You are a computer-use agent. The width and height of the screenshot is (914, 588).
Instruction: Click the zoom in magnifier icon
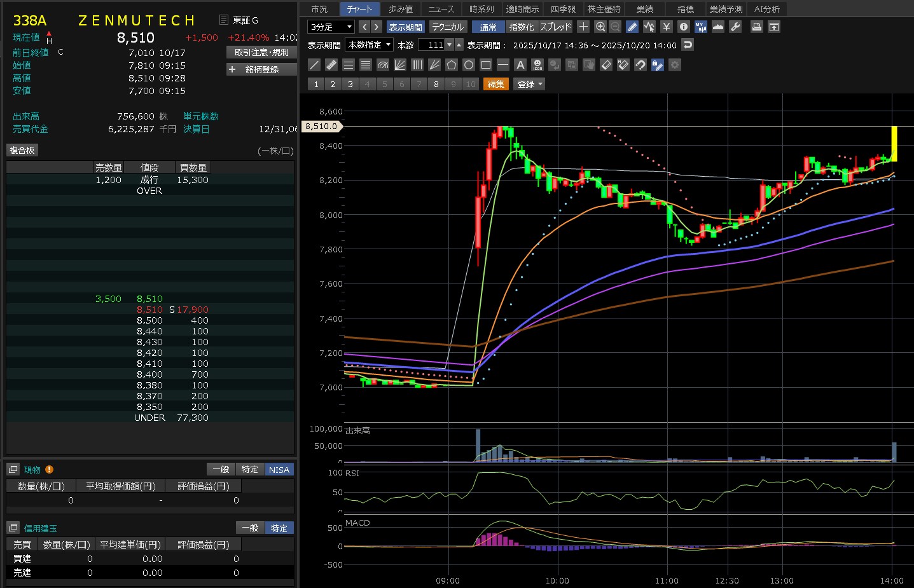600,27
